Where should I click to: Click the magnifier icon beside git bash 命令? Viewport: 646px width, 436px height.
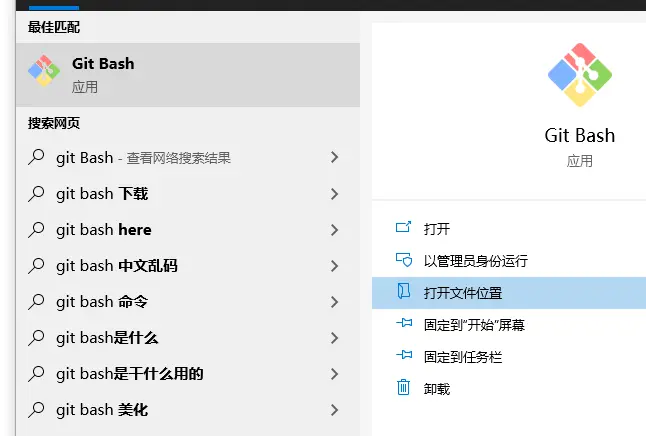pyautogui.click(x=36, y=302)
